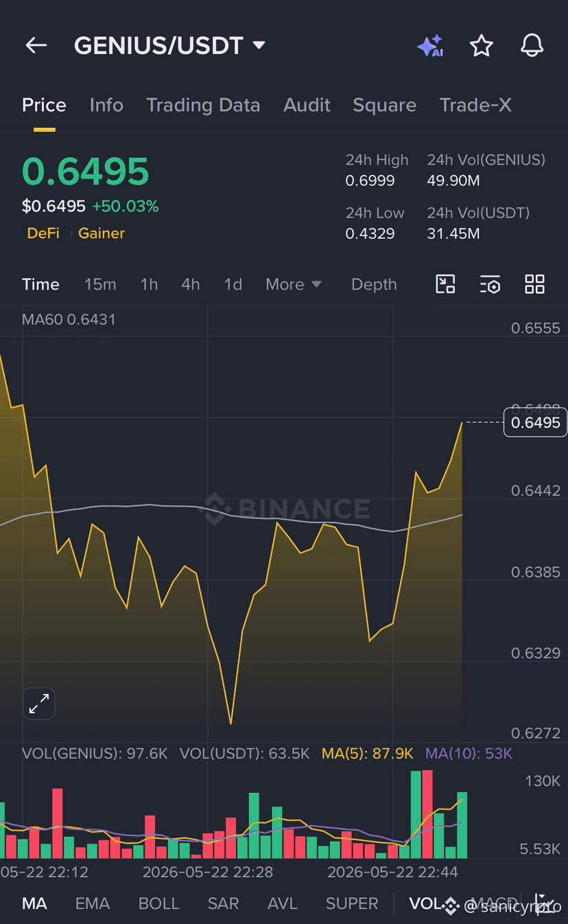Tap the 2026-05-22 22:44 time label
Image resolution: width=568 pixels, height=924 pixels.
click(x=392, y=872)
